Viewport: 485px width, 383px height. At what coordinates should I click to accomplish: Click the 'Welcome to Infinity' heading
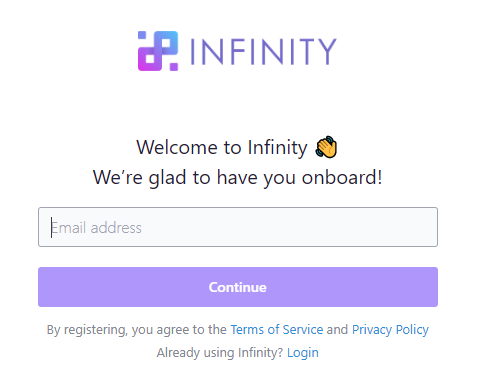[222, 147]
